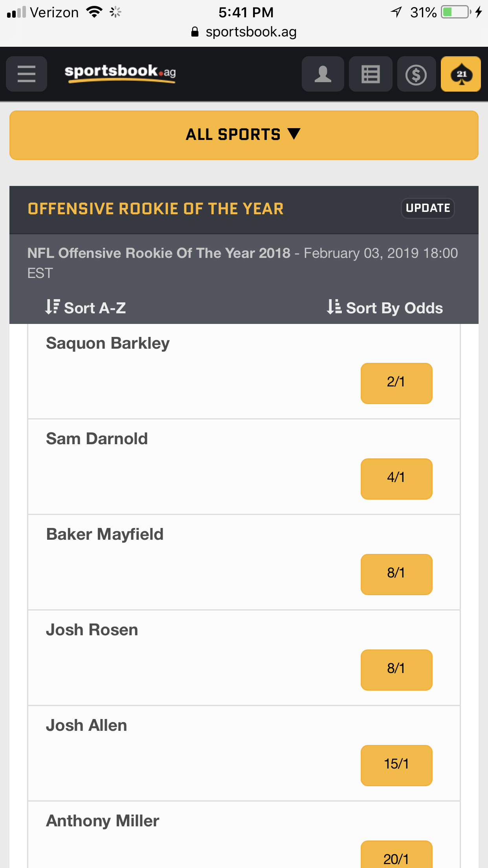Expand the ALL SPORTS dropdown
Image resolution: width=488 pixels, height=868 pixels.
coord(244,135)
